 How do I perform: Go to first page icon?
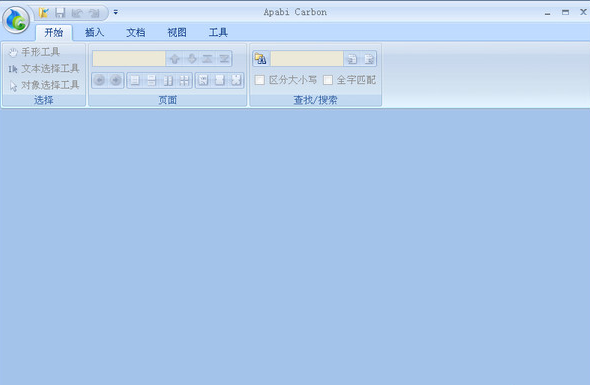click(x=207, y=59)
